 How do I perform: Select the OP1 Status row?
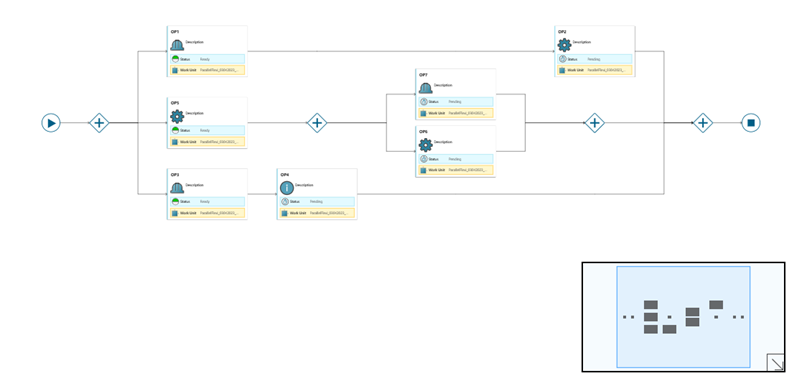tap(207, 59)
